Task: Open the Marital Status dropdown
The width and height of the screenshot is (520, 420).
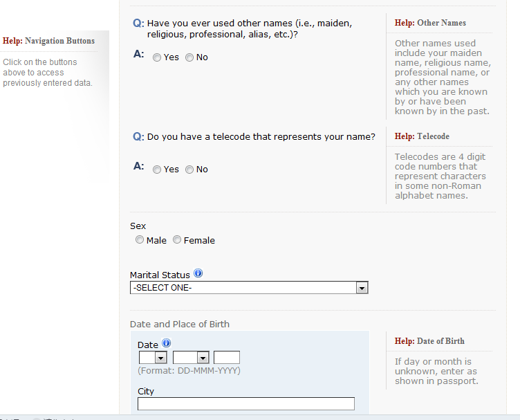Action: (x=249, y=288)
